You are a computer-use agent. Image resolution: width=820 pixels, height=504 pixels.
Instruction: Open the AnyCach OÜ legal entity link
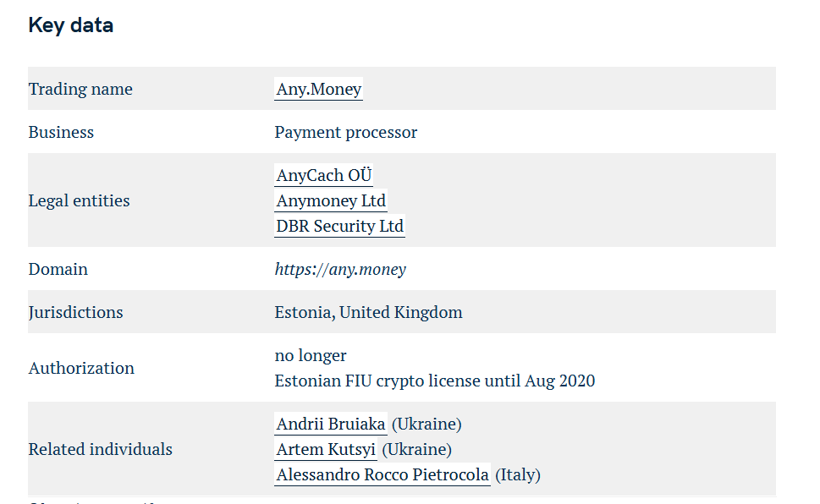coord(324,175)
